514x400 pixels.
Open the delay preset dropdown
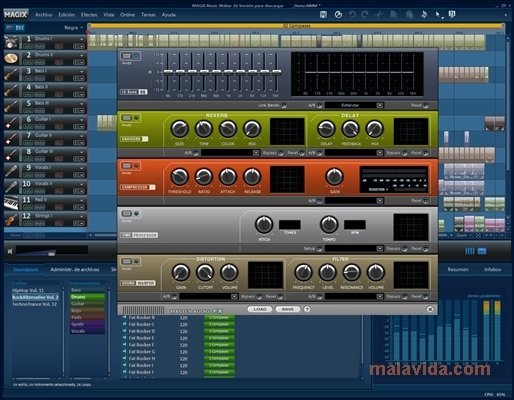point(380,153)
